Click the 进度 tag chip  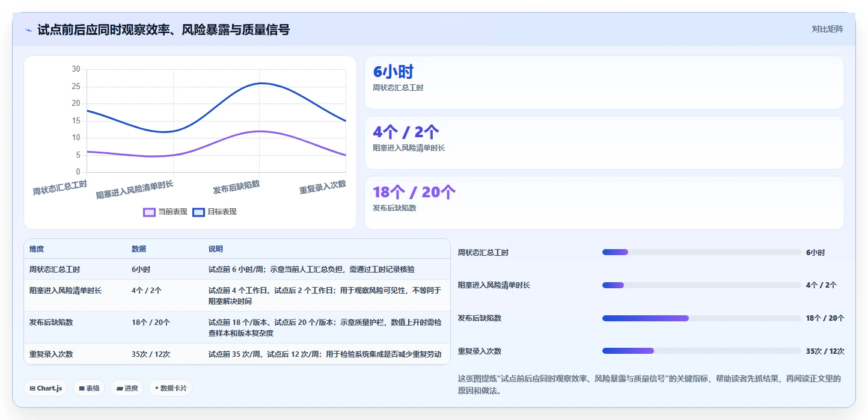[x=127, y=388]
